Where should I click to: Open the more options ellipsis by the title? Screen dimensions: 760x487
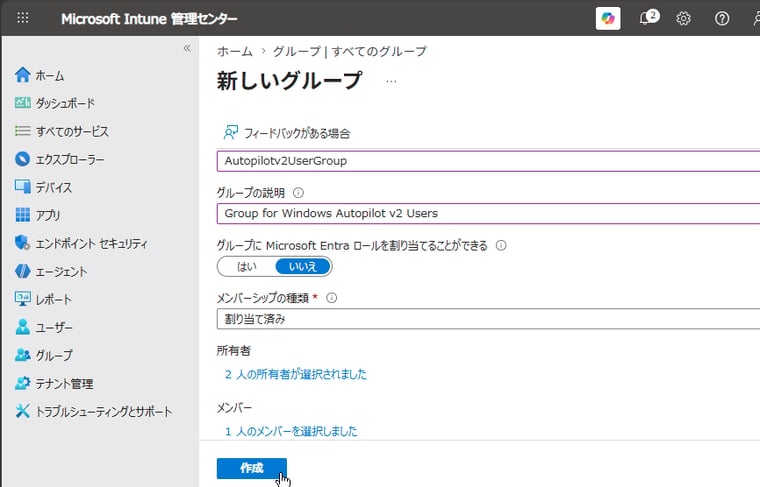pyautogui.click(x=391, y=81)
